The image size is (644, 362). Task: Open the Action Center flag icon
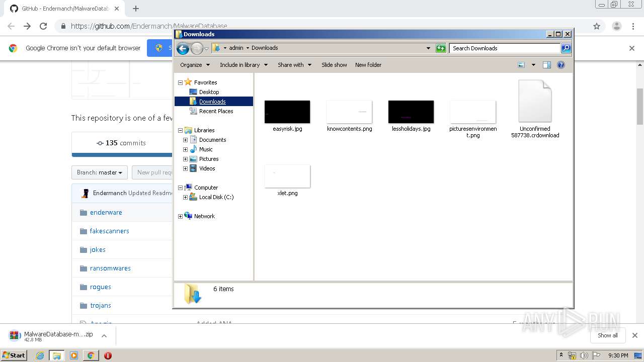tap(596, 355)
